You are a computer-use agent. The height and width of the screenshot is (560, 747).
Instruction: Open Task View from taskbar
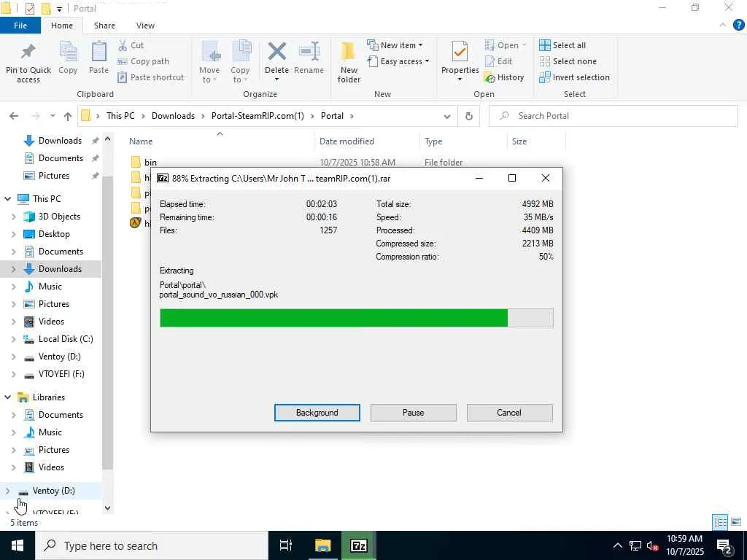tap(286, 545)
